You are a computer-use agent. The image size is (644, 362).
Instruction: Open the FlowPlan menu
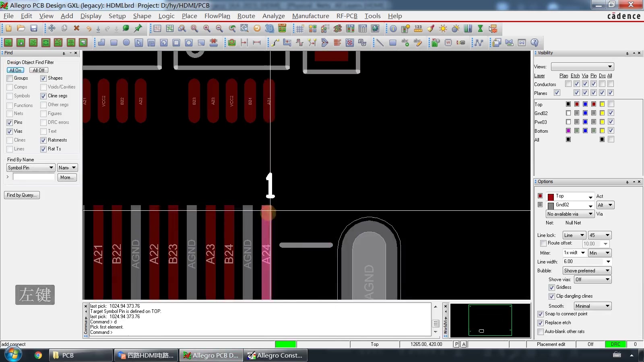pos(217,16)
